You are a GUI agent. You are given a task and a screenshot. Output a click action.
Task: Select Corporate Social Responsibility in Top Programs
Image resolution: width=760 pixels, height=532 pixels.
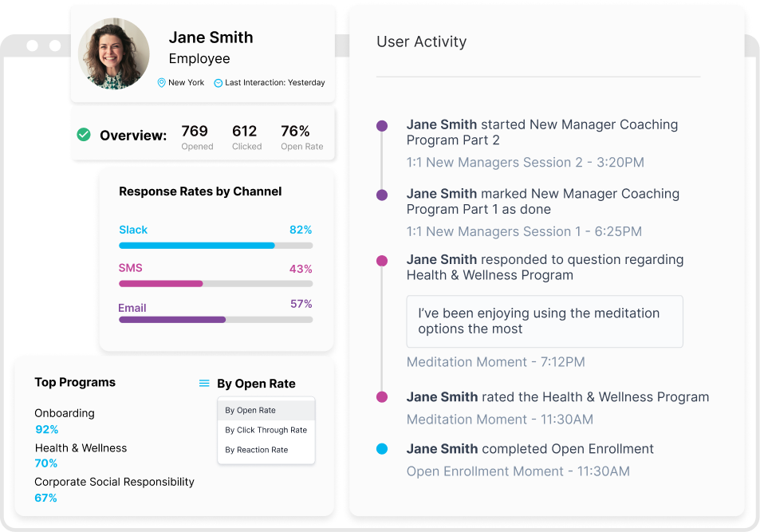pyautogui.click(x=114, y=482)
